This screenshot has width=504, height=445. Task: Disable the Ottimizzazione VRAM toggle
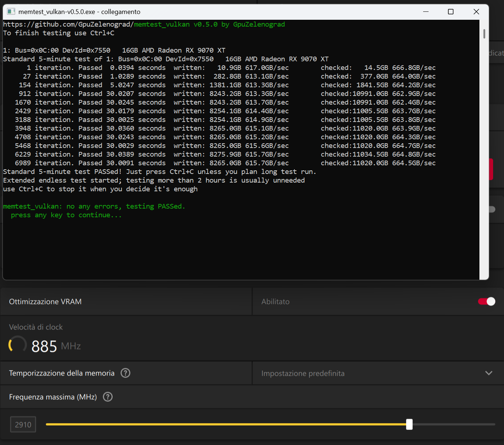click(x=486, y=302)
